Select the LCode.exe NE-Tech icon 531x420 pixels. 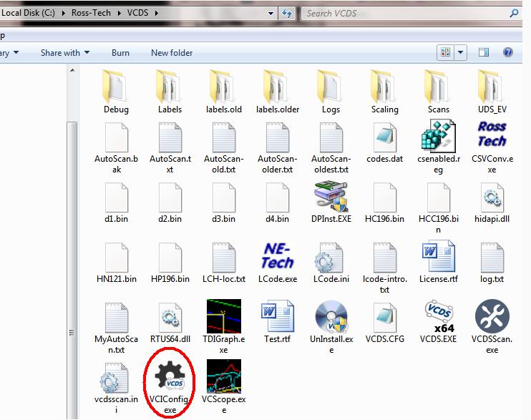(278, 256)
